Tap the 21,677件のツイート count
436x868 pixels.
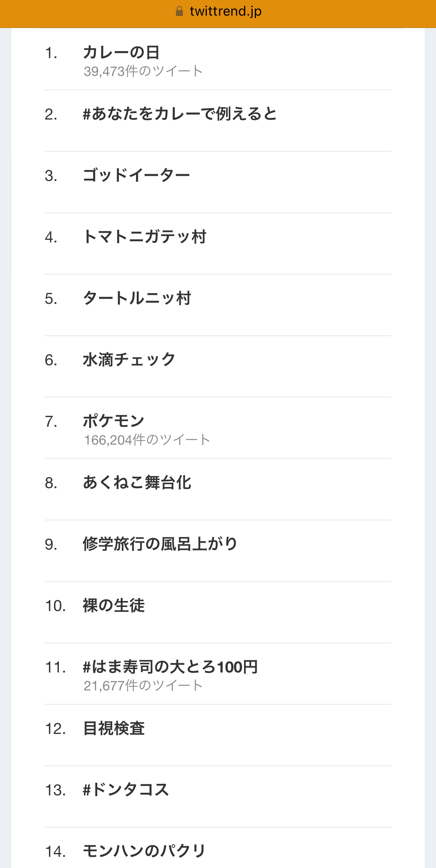(143, 686)
